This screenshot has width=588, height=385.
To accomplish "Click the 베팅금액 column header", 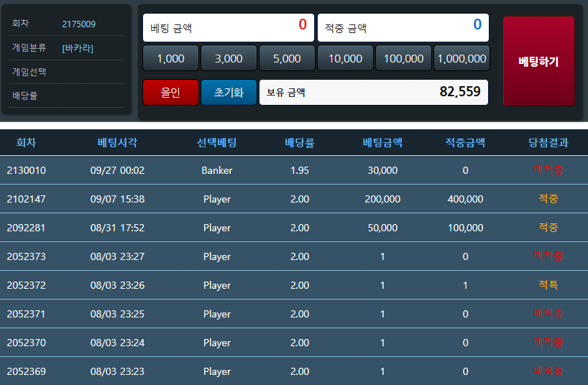I will [x=382, y=142].
